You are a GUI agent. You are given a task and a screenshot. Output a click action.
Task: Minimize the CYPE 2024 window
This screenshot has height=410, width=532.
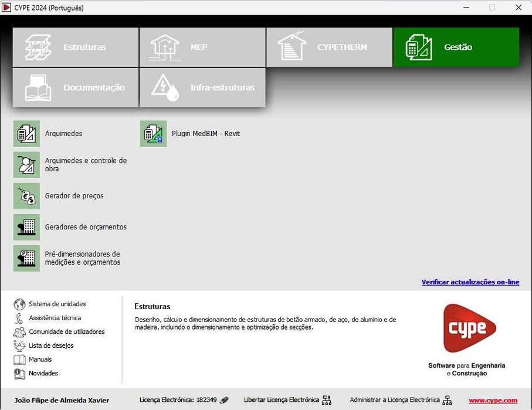point(466,8)
